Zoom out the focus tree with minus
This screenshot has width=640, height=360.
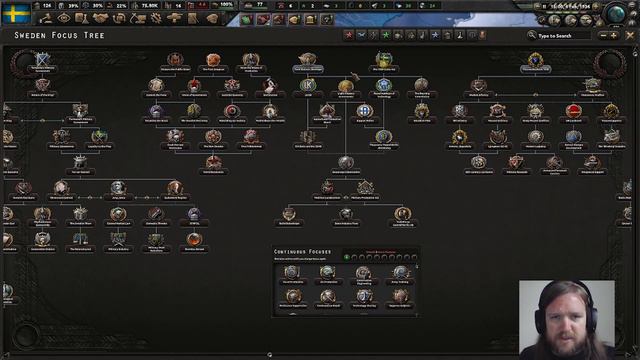[x=603, y=36]
